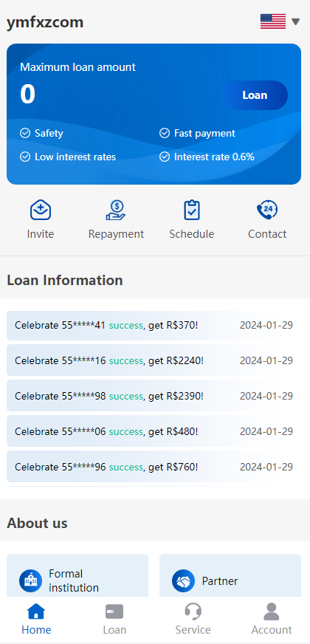This screenshot has height=644, width=310.
Task: Click the Formal institution building icon
Action: (30, 580)
